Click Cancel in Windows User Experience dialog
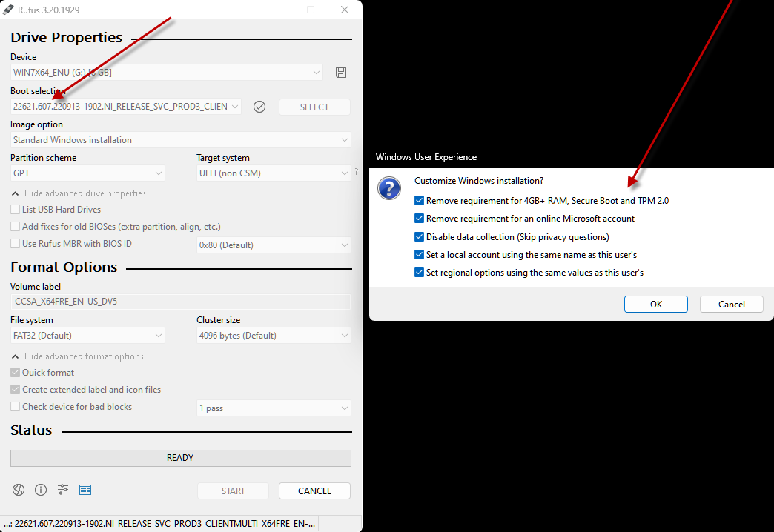The width and height of the screenshot is (774, 532). (731, 304)
